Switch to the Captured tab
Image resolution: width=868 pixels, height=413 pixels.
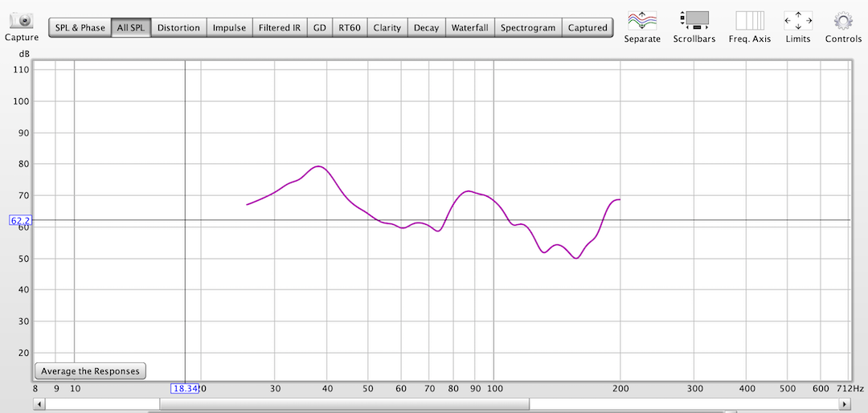tap(588, 27)
